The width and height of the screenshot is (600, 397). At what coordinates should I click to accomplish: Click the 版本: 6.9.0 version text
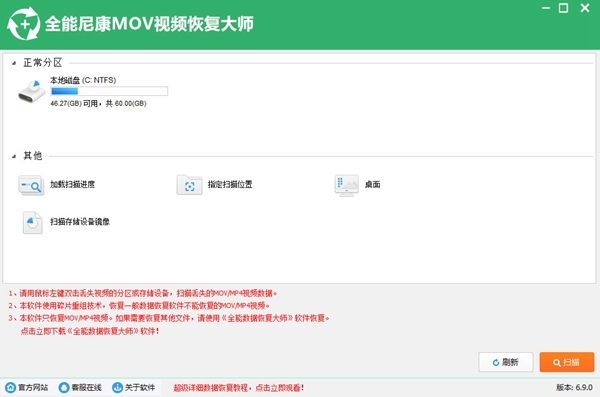(x=574, y=387)
